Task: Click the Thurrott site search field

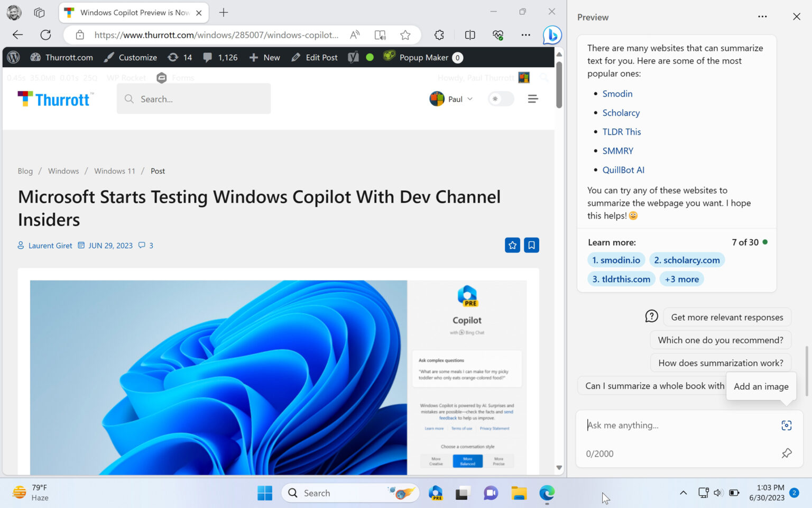Action: click(x=193, y=99)
